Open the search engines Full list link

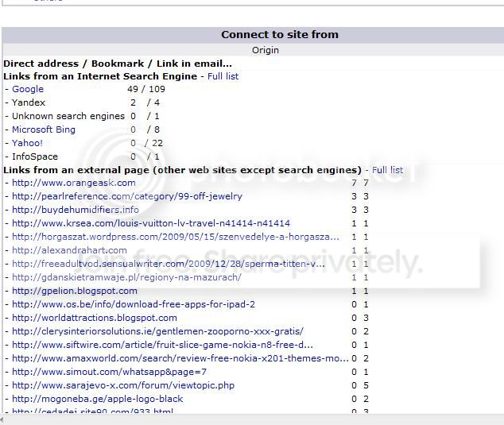pos(223,76)
